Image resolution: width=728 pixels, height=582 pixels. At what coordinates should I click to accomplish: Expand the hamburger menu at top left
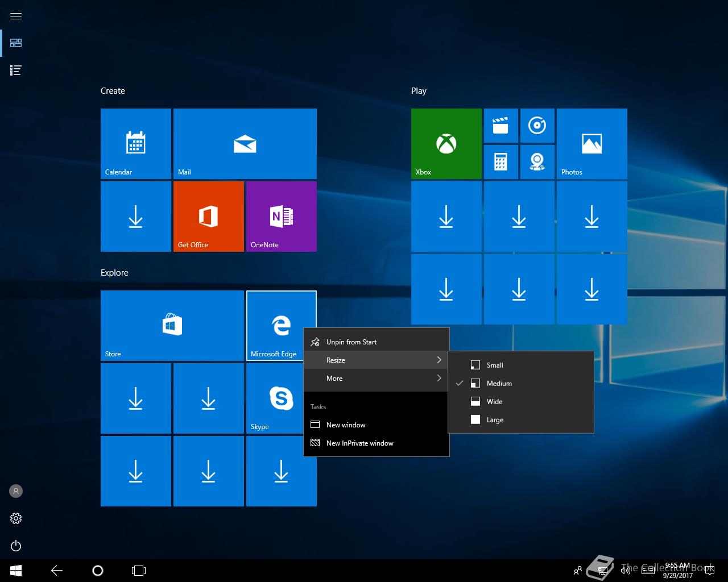click(16, 16)
